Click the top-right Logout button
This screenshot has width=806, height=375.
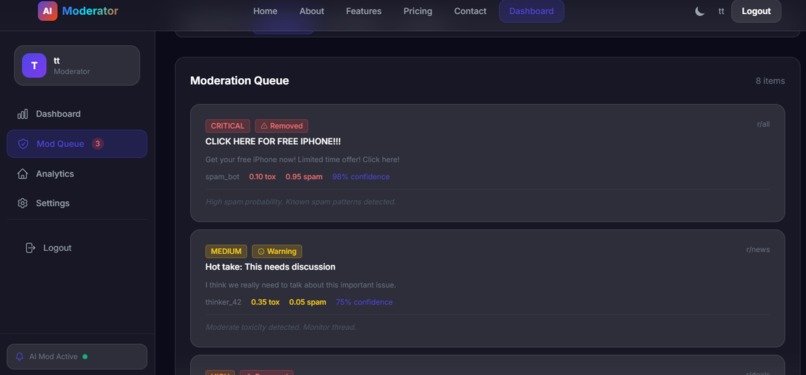pos(756,11)
